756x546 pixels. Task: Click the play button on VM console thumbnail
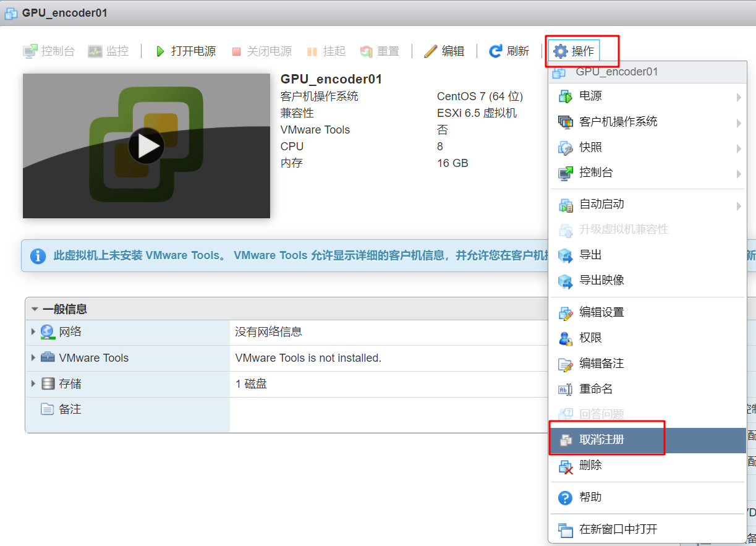(x=147, y=146)
